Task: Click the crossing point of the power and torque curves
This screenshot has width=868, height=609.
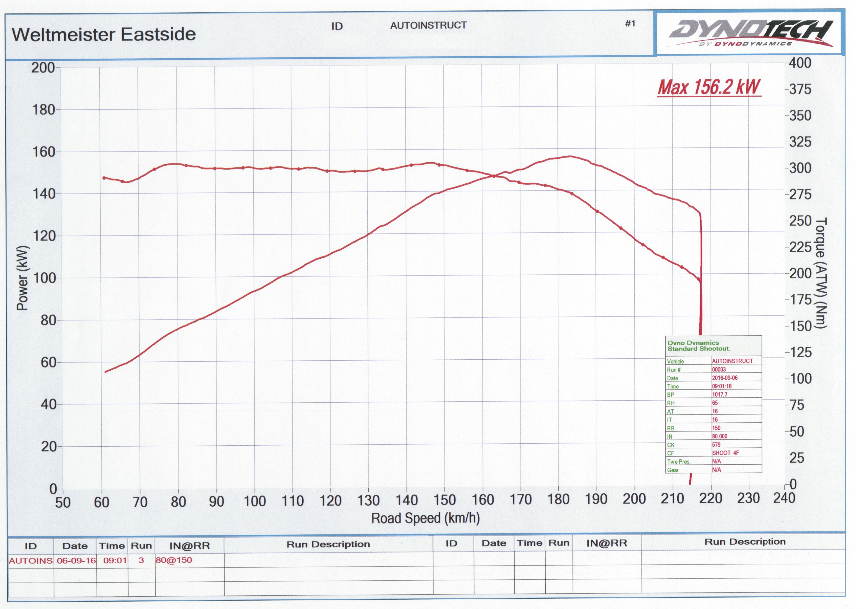Action: 494,176
